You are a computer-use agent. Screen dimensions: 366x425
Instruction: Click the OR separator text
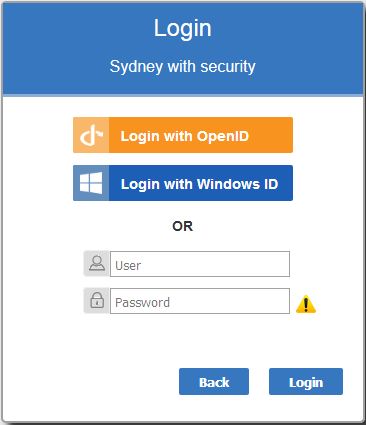[x=183, y=226]
